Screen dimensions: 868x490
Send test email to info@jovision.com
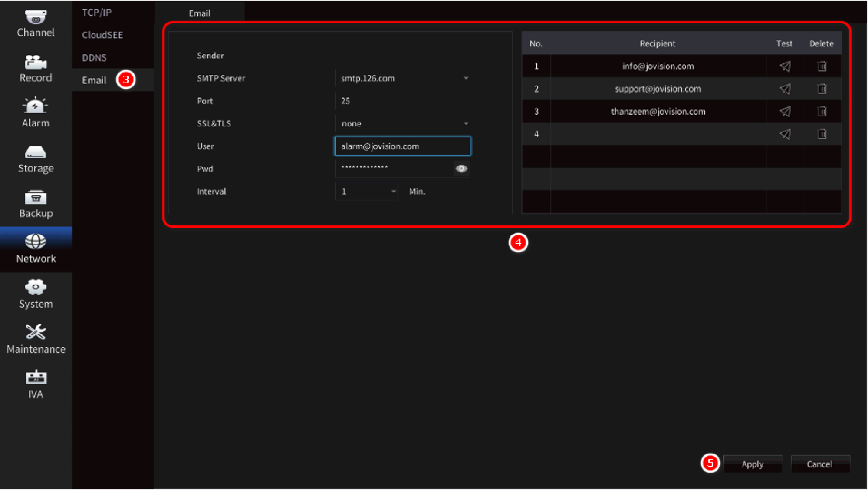coord(785,66)
